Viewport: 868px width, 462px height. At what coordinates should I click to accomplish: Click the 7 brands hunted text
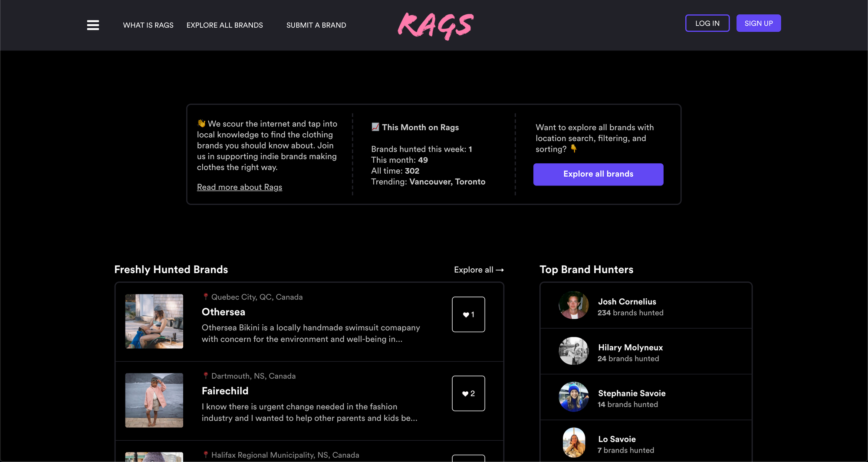pyautogui.click(x=626, y=450)
